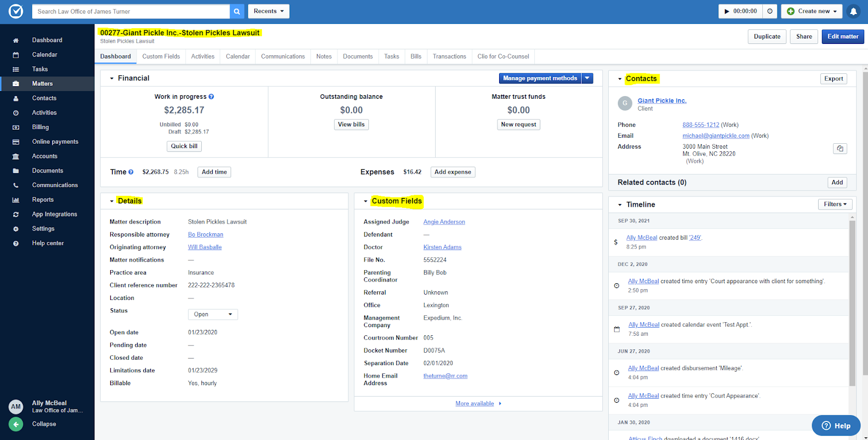Collapse the sidebar with the green arrow
Viewport: 868px width, 440px height.
point(16,424)
